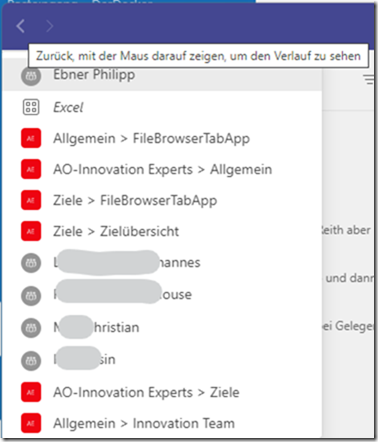Open Ziele > FileBrowserTabApp entry
This screenshot has width=378, height=442.
pos(162,200)
